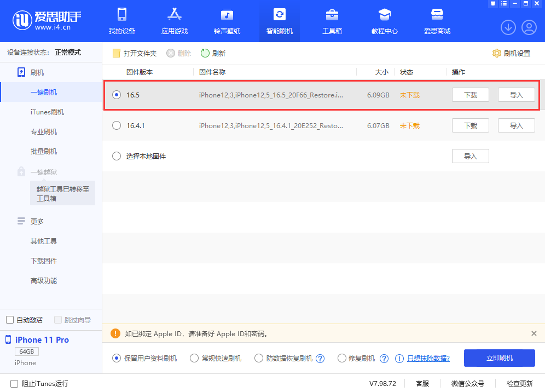Visit 爱思商城 store

(x=437, y=21)
